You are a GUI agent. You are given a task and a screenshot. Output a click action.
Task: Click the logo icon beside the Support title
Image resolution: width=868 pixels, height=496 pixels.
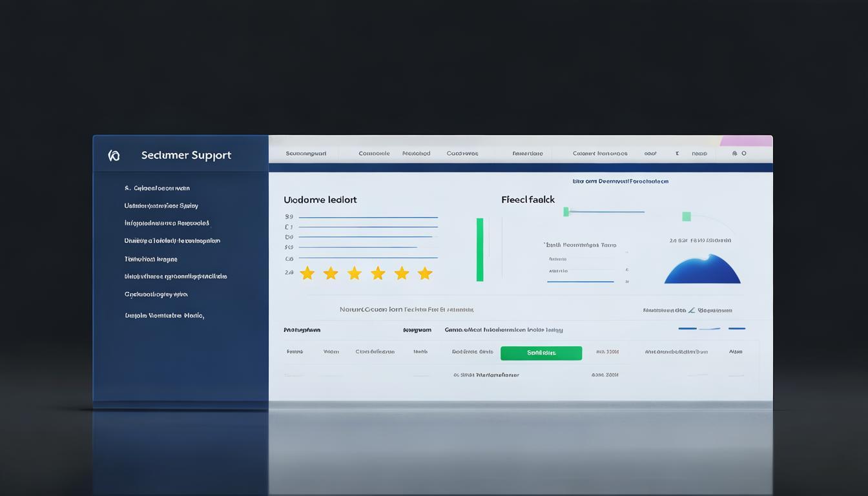[x=114, y=155]
